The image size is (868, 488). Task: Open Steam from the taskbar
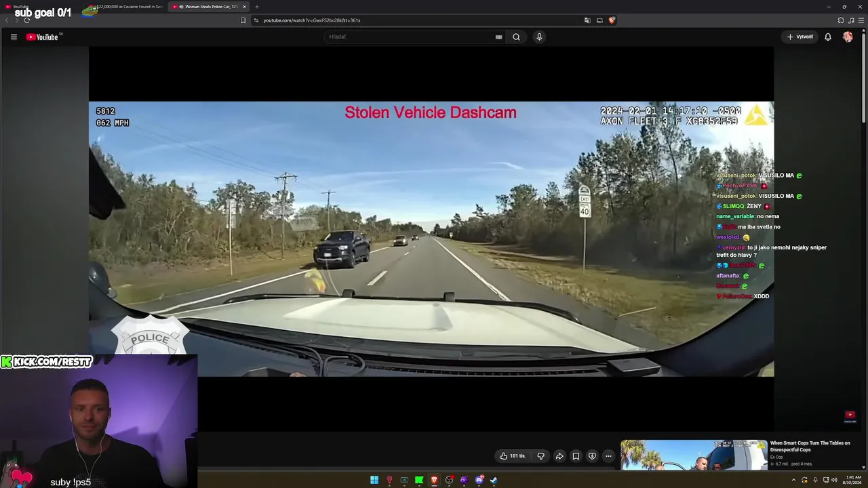coord(494,480)
